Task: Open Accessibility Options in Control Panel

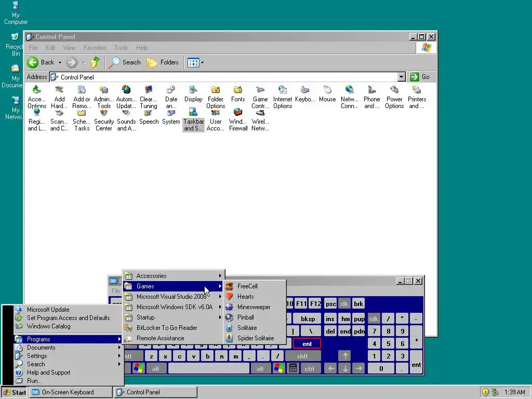Action: (x=37, y=97)
